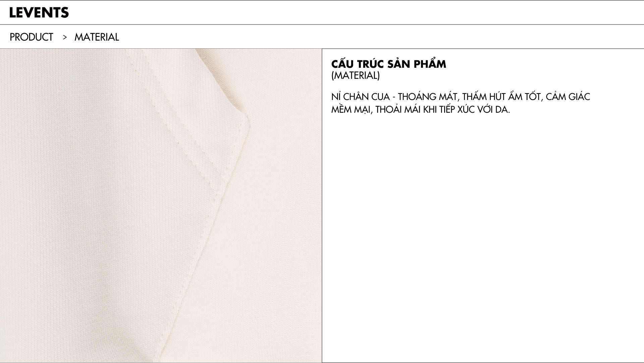Select the THOÁNG MÁT phrase in description
This screenshot has width=644, height=363.
click(x=427, y=97)
